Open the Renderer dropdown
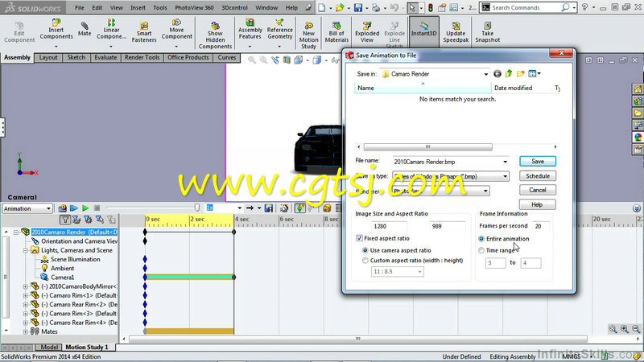This screenshot has height=362, width=644. (485, 191)
